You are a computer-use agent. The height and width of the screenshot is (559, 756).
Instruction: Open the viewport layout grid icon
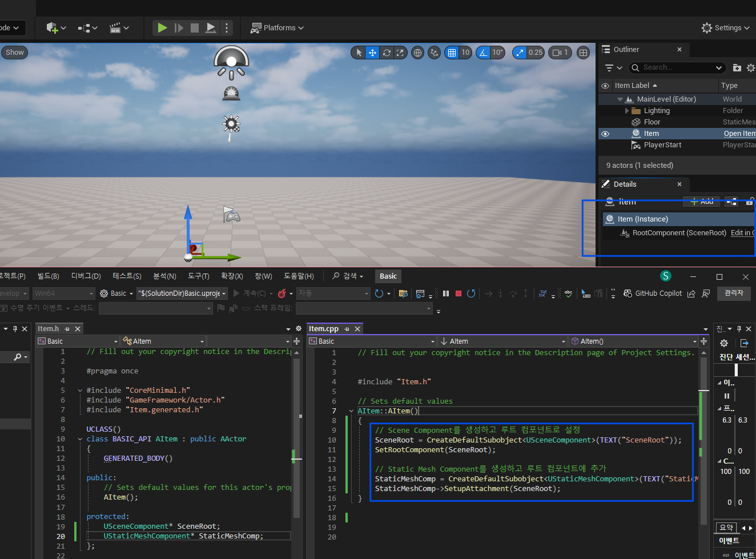click(x=583, y=53)
